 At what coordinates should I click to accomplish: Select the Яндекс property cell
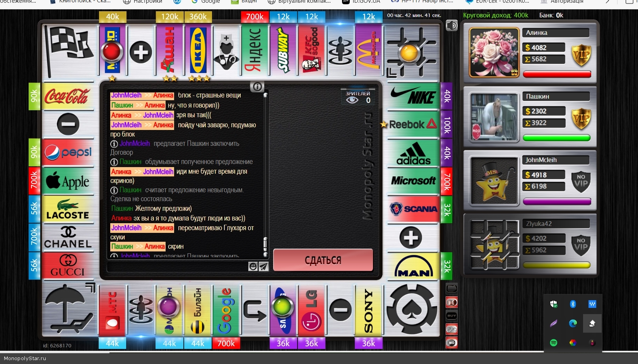coord(255,50)
